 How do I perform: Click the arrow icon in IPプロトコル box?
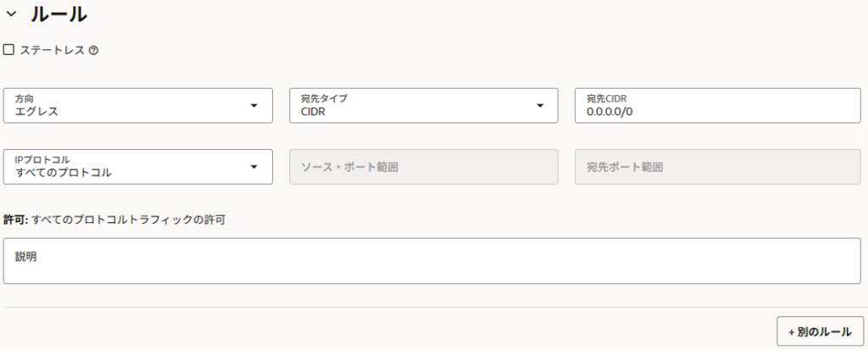pos(253,167)
